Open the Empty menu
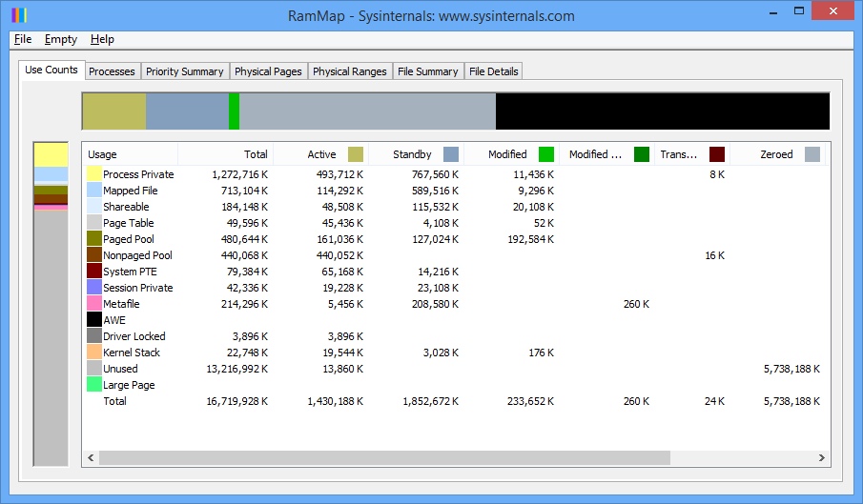This screenshot has height=504, width=863. [60, 39]
